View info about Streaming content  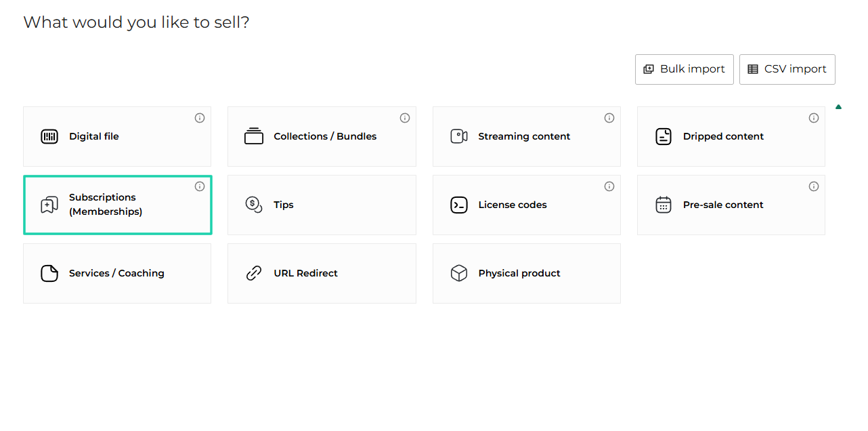tap(609, 118)
